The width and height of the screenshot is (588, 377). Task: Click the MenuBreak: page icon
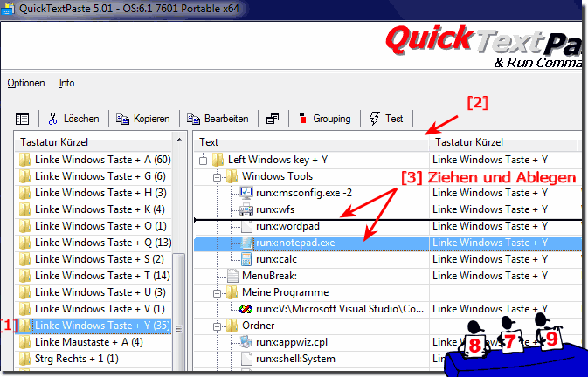pos(232,276)
